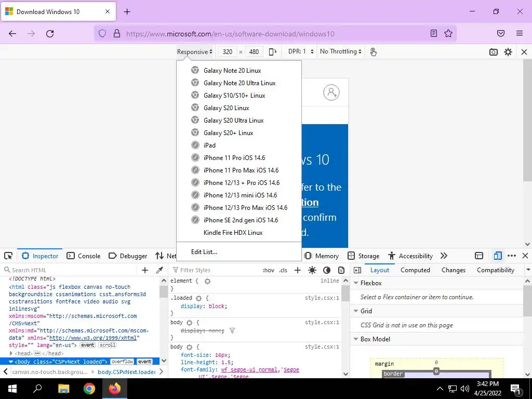Screen dimensions: 532x399
Task: Open the Compatibility tab
Action: click(495, 270)
